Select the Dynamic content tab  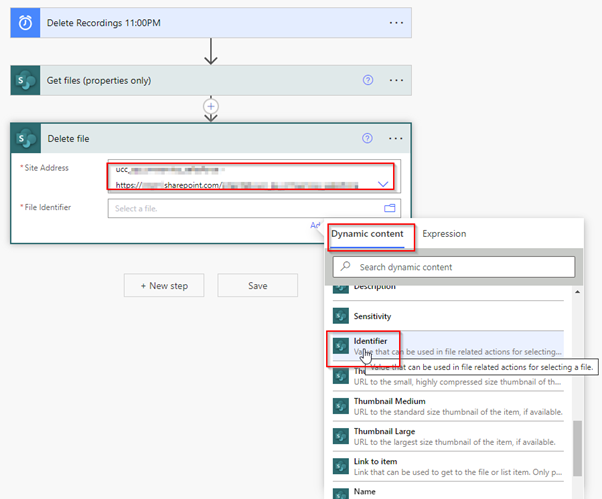367,234
